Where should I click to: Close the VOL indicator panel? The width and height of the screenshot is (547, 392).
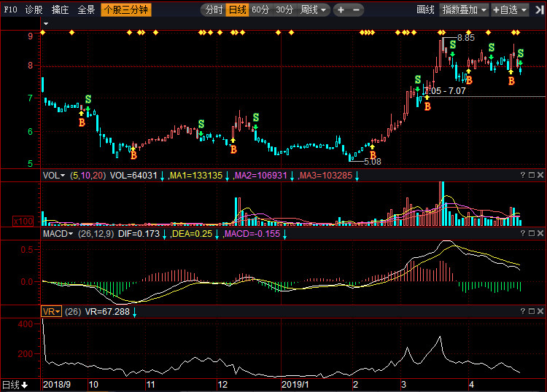point(540,175)
